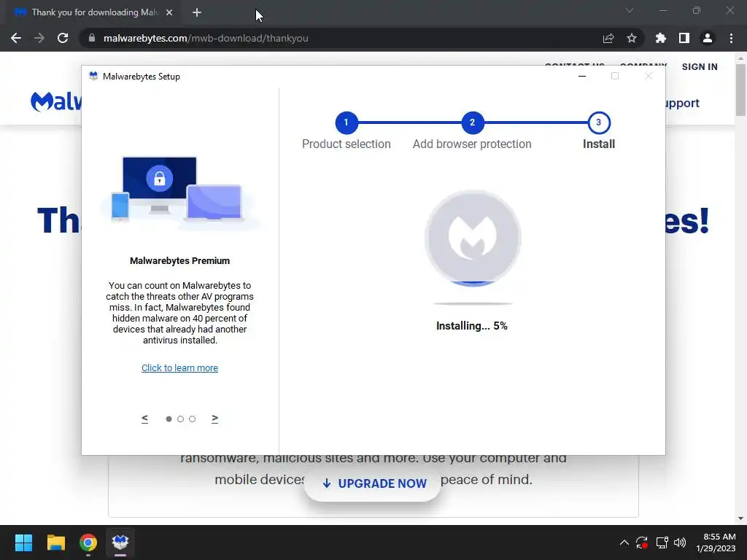The height and width of the screenshot is (560, 747).
Task: Select the third carousel dot
Action: click(x=192, y=419)
